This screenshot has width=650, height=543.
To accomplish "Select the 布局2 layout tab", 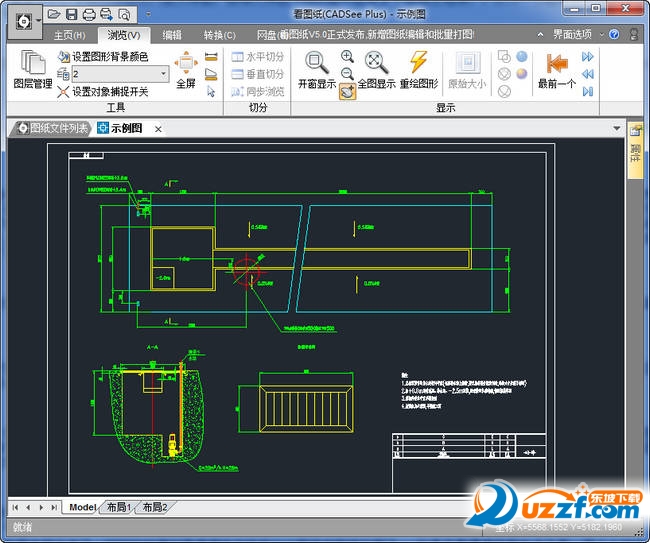I will tap(155, 507).
